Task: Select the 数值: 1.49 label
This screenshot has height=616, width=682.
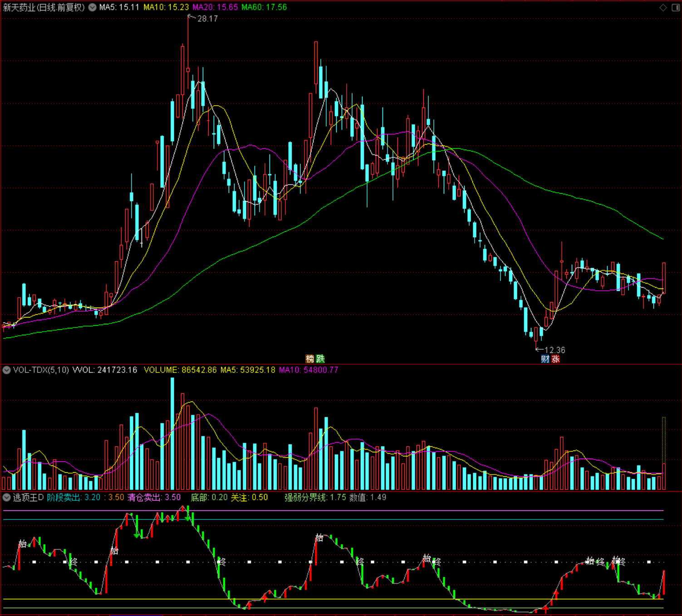Action: pyautogui.click(x=368, y=498)
